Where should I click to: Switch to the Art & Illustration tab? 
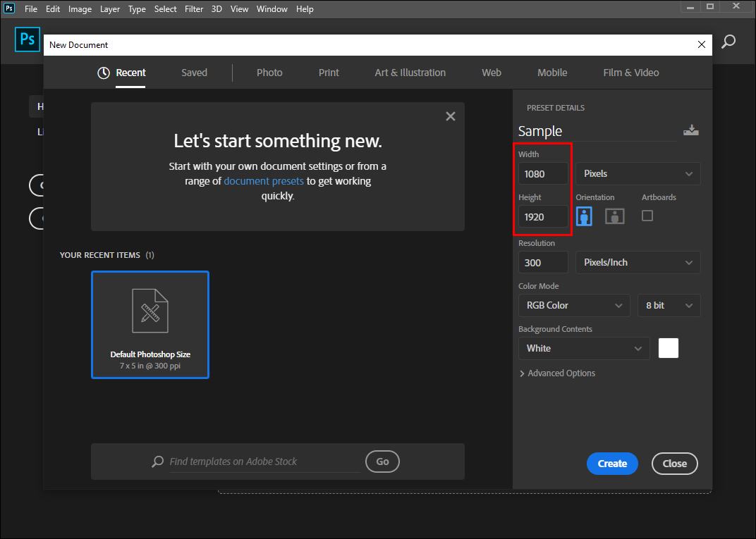410,73
